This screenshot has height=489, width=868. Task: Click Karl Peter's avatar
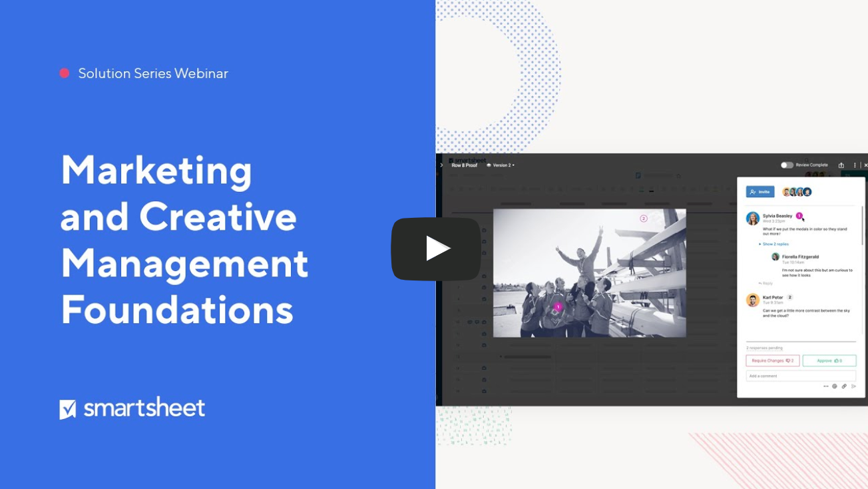coord(753,300)
